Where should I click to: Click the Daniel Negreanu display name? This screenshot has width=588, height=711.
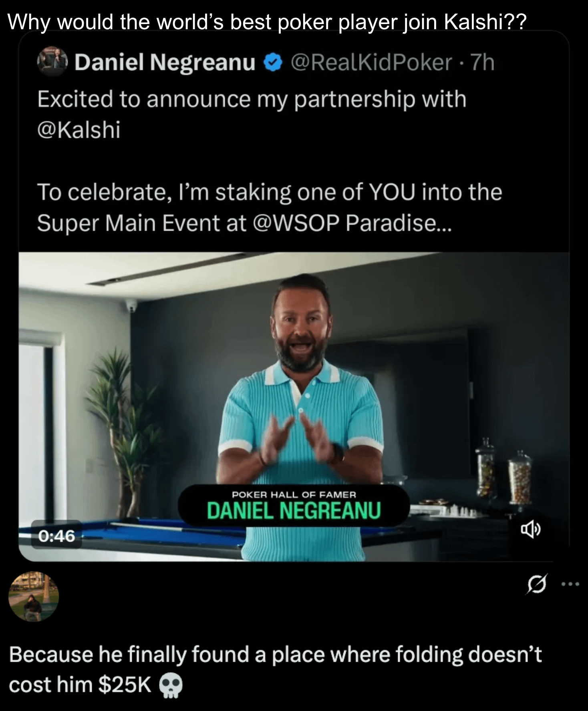pyautogui.click(x=165, y=62)
